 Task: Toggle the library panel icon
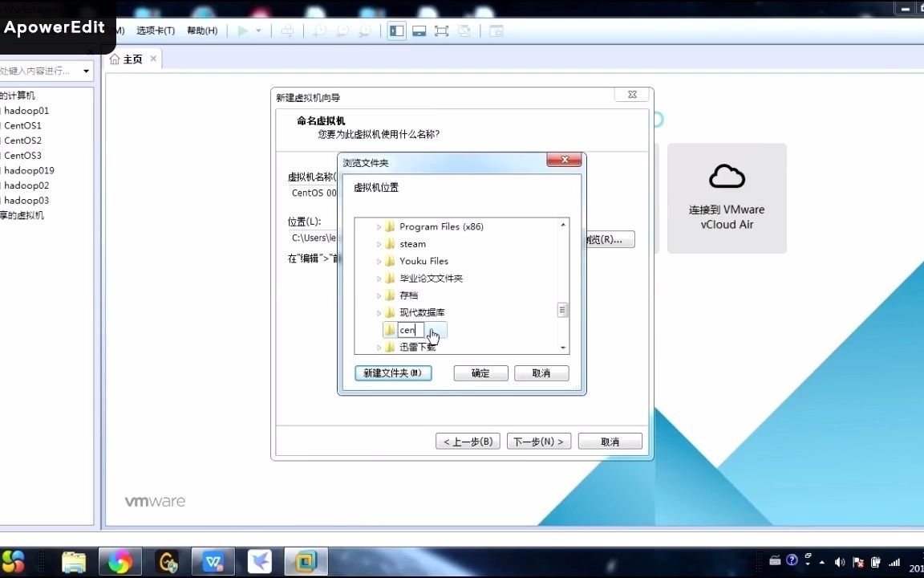coord(396,30)
